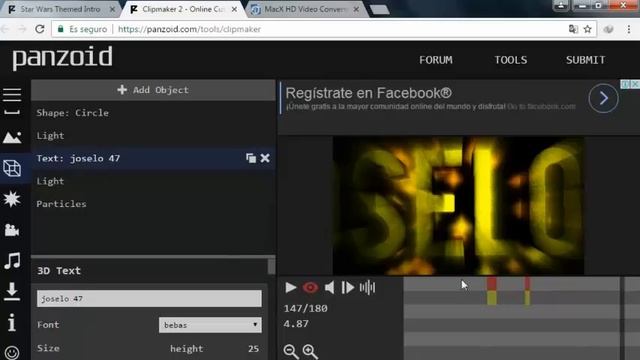Switch to MacX HD Video Converter tab
The height and width of the screenshot is (360, 640).
[x=304, y=9]
